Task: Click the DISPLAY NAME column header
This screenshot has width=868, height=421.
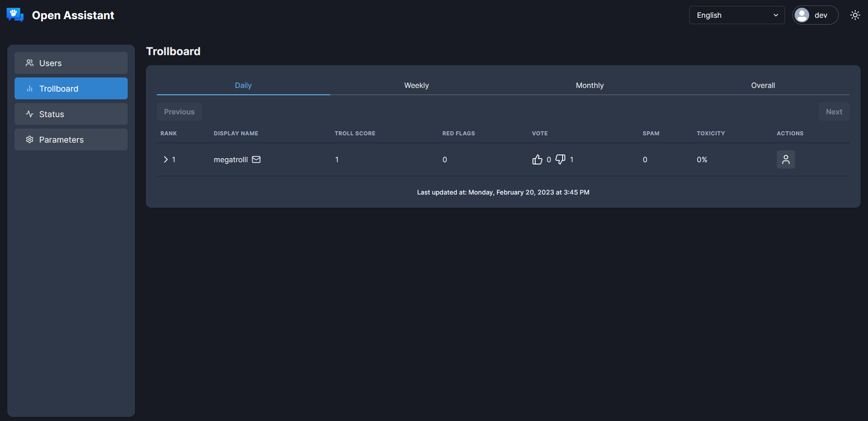Action: [x=236, y=133]
